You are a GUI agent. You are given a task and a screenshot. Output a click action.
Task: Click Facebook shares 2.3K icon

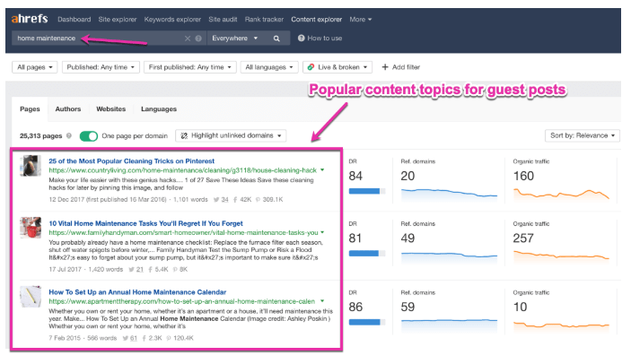click(x=145, y=338)
